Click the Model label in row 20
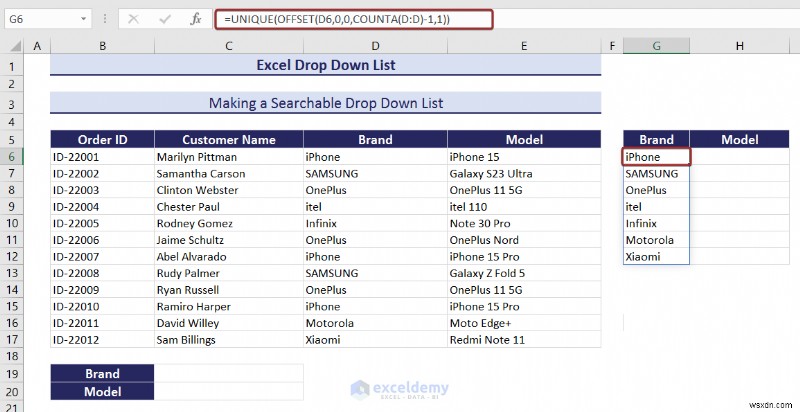Screen dimensions: 800x412 [103, 391]
